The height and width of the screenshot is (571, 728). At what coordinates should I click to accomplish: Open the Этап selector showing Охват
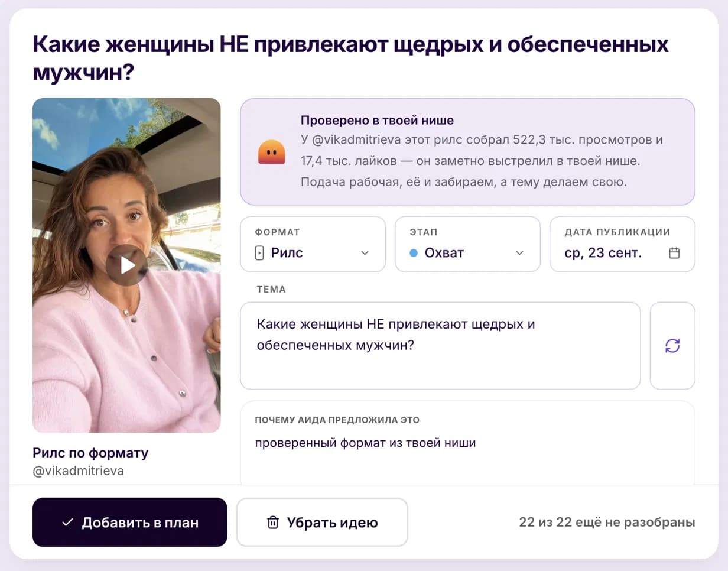coord(467,244)
